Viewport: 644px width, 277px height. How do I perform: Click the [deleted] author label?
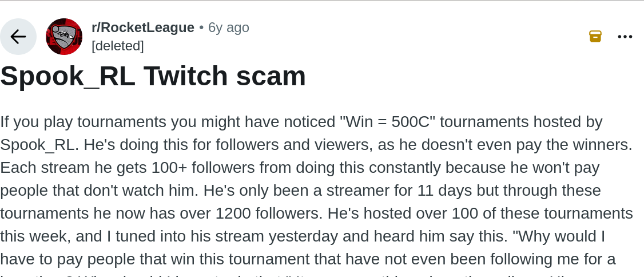118,46
